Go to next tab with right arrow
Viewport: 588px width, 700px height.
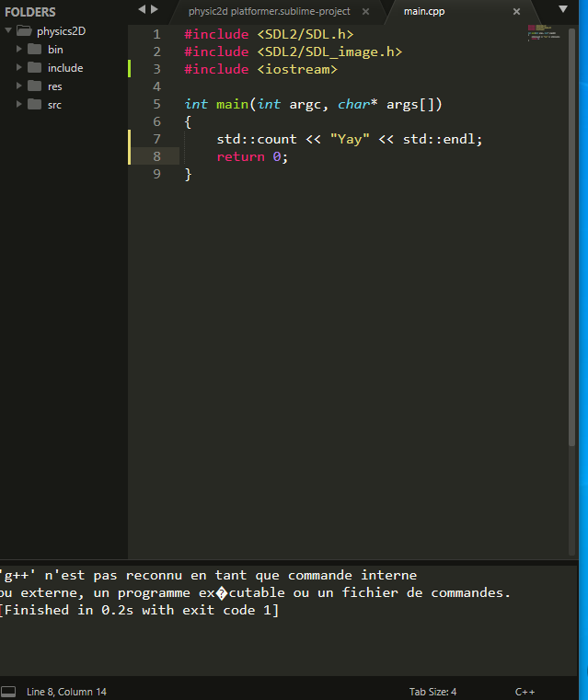click(155, 9)
